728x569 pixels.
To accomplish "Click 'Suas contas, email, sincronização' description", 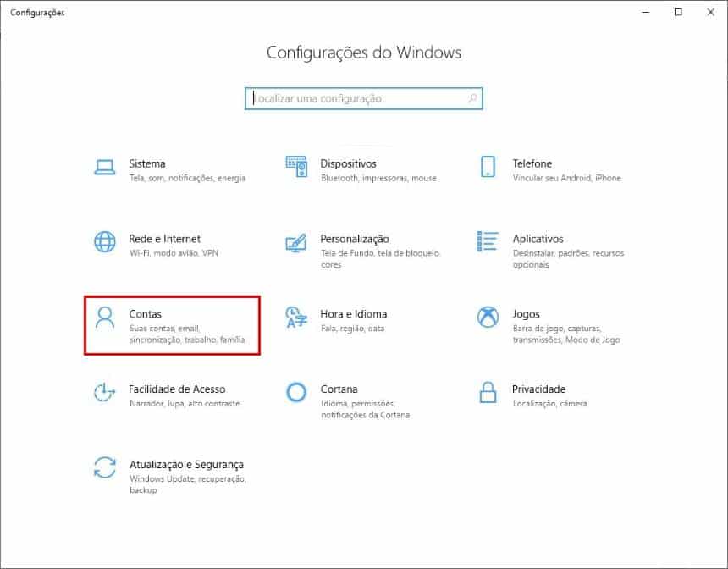I will 187,334.
